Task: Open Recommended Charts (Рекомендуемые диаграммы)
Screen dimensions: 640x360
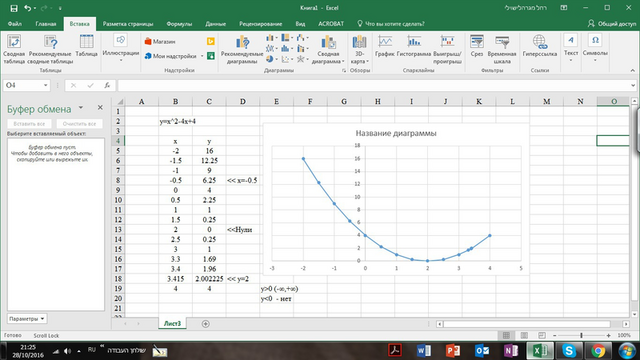Action: point(242,49)
